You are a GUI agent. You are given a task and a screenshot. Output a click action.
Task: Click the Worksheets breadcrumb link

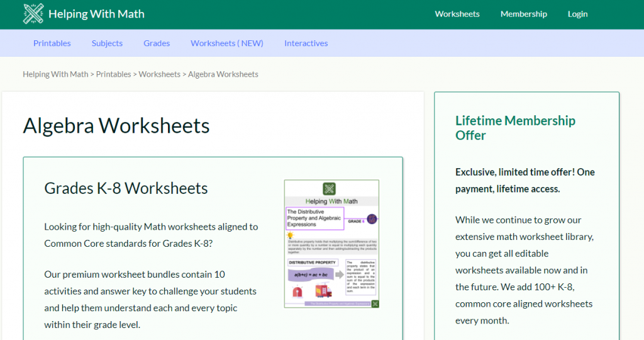pos(159,74)
